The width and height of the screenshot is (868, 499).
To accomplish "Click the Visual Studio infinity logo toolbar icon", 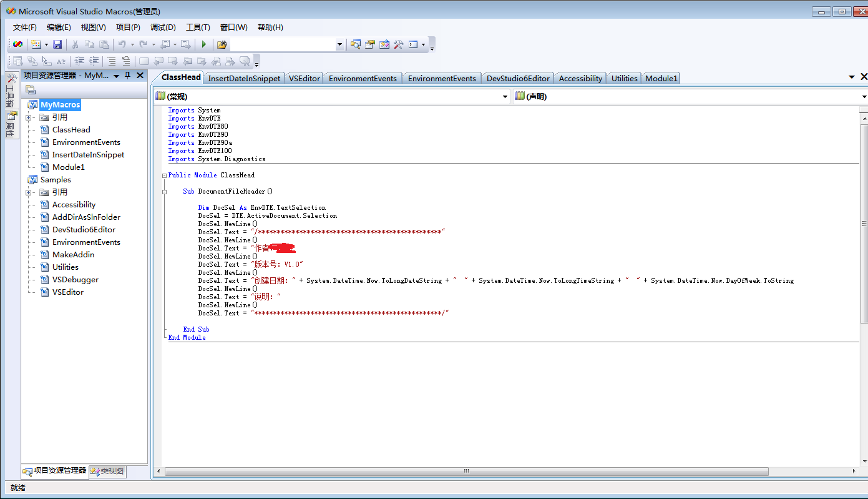I will click(18, 44).
